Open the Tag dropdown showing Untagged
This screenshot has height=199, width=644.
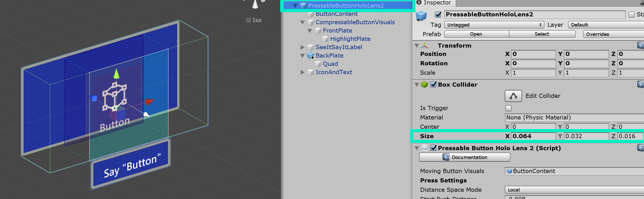[494, 25]
